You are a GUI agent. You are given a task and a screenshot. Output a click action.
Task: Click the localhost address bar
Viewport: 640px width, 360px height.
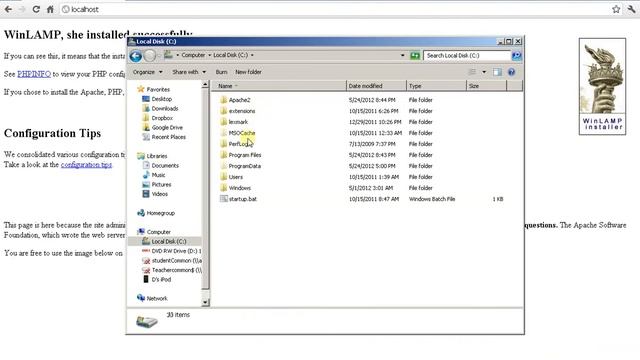[335, 9]
